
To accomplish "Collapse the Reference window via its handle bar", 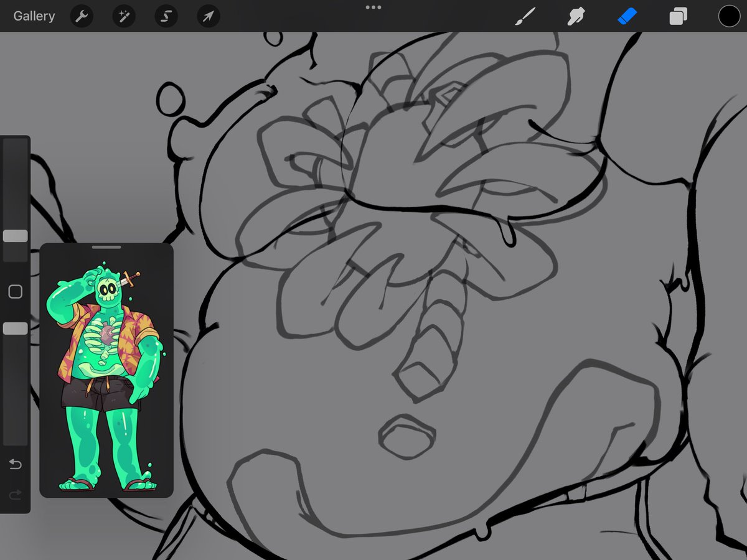I will click(106, 248).
